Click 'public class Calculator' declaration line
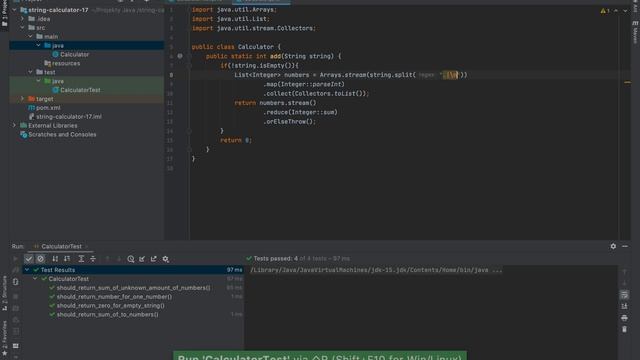The image size is (640, 360). coord(236,47)
